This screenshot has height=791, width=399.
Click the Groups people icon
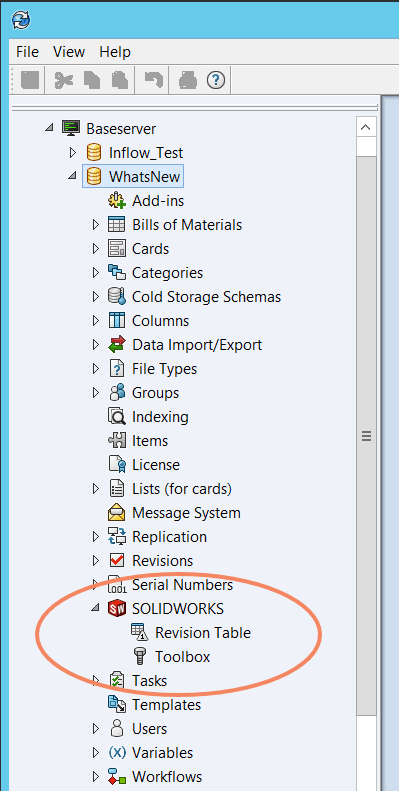point(117,392)
